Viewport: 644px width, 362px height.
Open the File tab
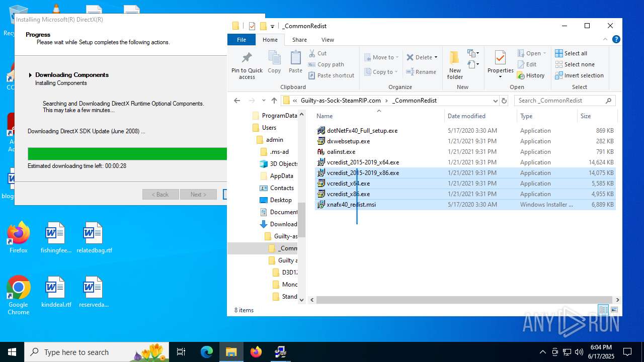pos(242,40)
